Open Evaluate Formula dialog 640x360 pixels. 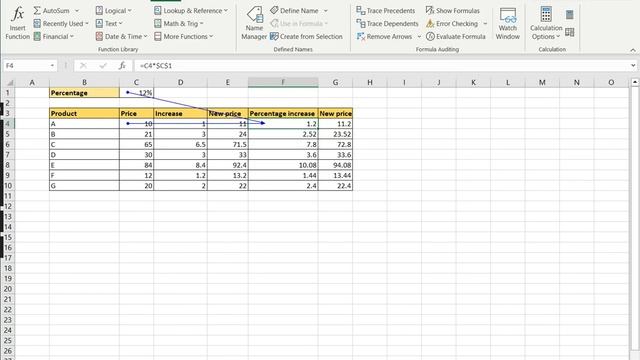click(x=456, y=36)
